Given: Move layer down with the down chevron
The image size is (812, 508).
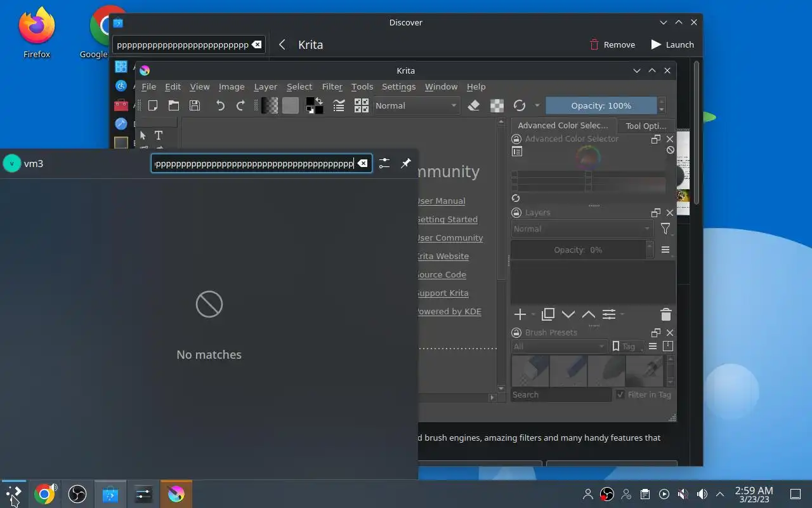Looking at the screenshot, I should pyautogui.click(x=568, y=314).
